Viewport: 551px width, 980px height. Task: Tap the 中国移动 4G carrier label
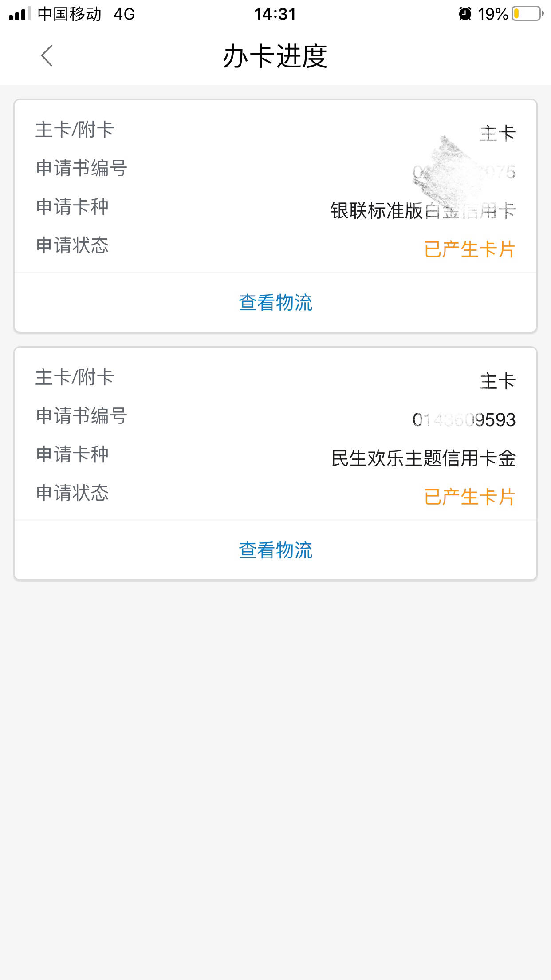click(86, 14)
